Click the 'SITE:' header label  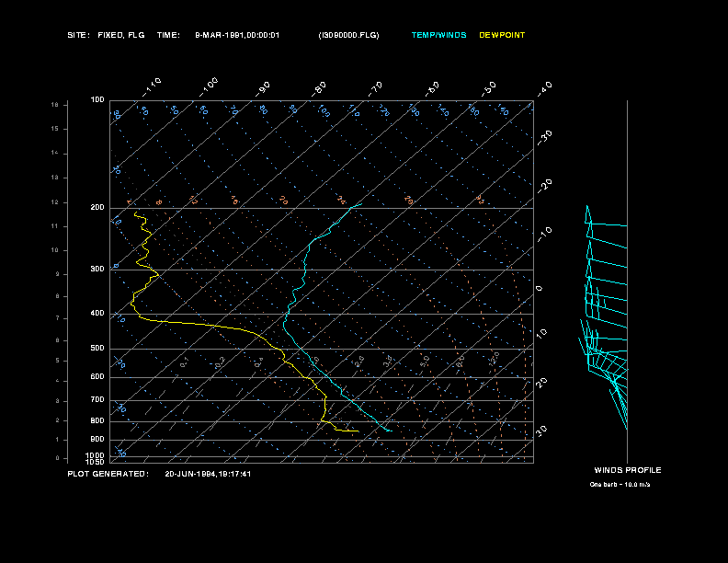click(78, 35)
